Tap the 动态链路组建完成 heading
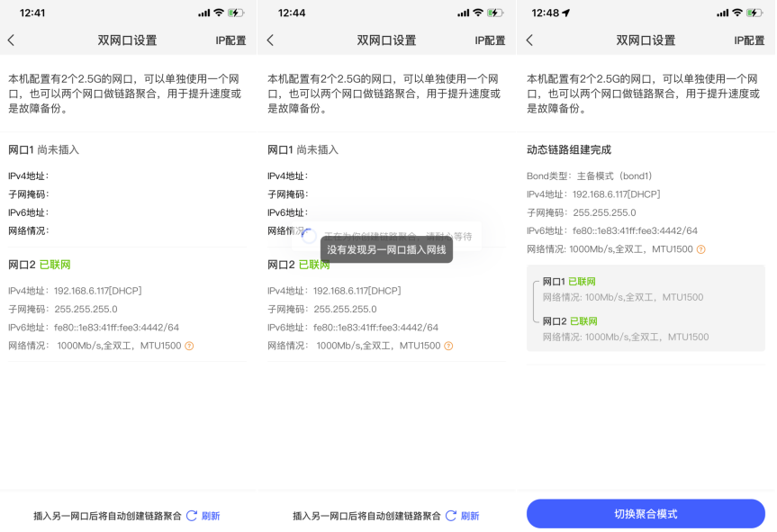The width and height of the screenshot is (777, 532). [569, 149]
